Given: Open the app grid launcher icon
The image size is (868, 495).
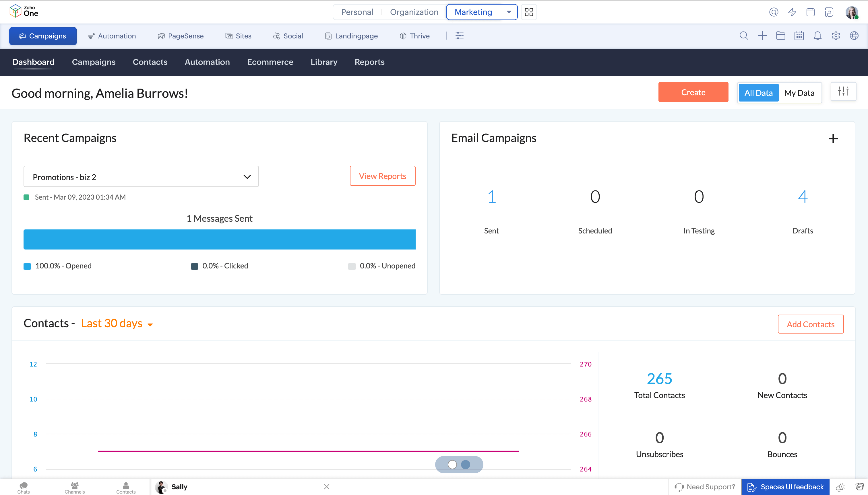Looking at the screenshot, I should 529,12.
